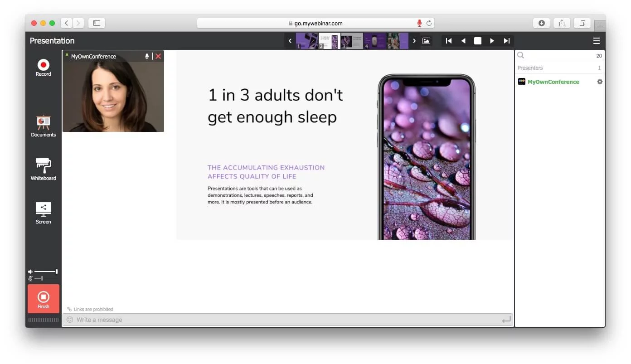The image size is (631, 364).
Task: Open the hamburger menu at top right
Action: point(596,41)
